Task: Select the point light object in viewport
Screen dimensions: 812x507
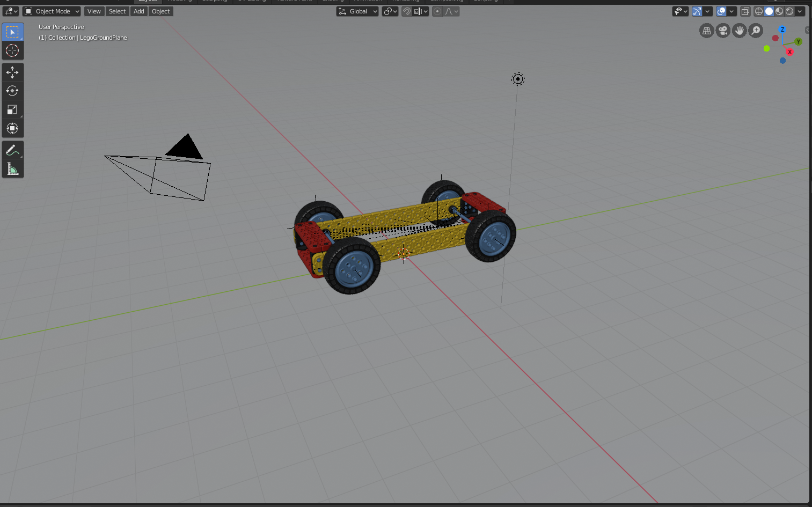Action: (518, 79)
